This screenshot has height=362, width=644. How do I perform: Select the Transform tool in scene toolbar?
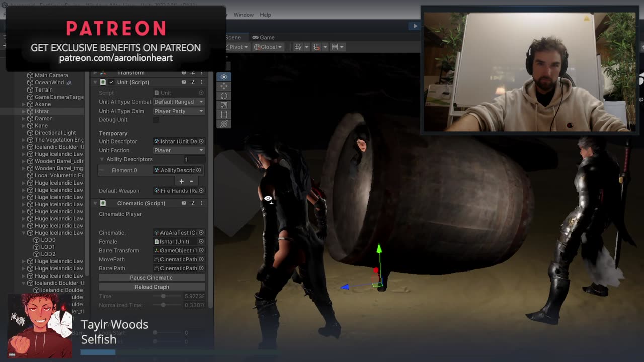(224, 124)
